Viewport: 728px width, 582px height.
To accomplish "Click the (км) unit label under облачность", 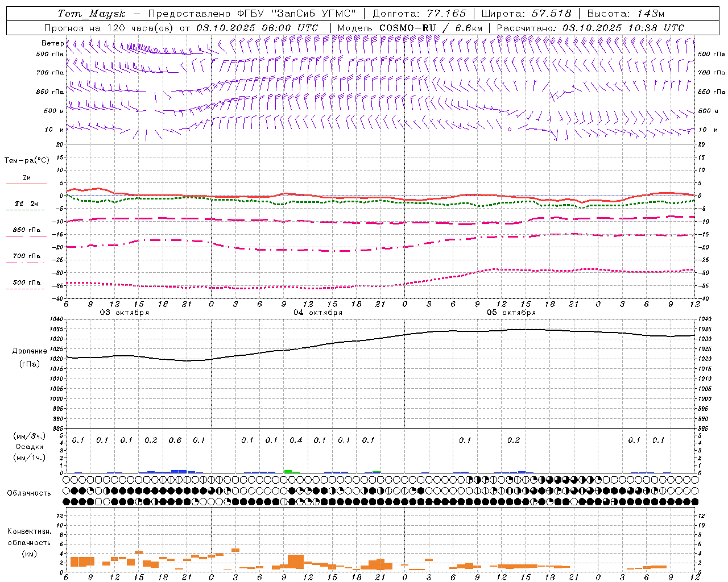I will point(29,554).
